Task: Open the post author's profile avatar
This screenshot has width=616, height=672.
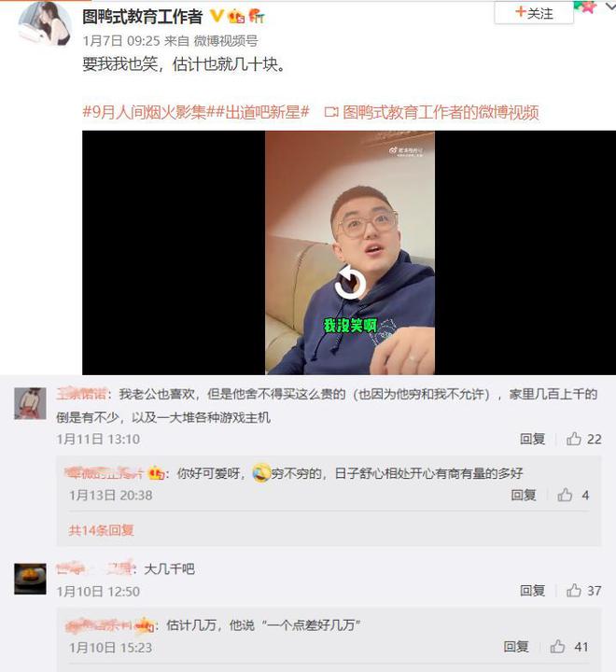Action: pyautogui.click(x=45, y=23)
